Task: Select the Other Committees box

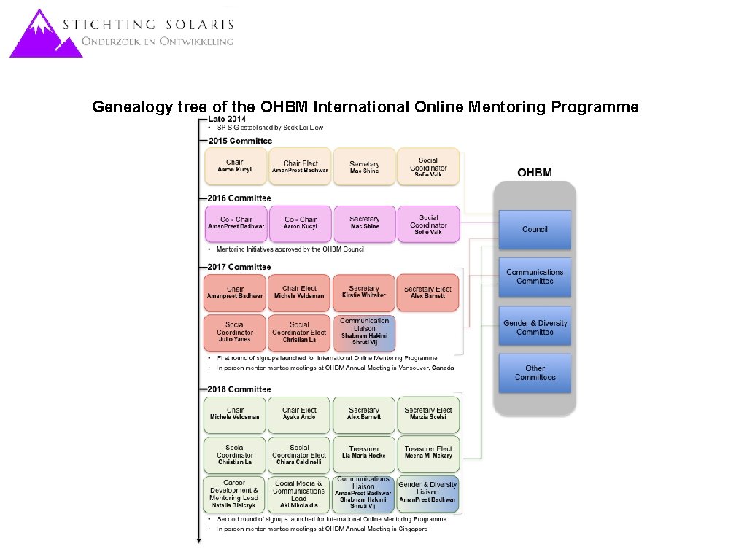Action: click(535, 373)
